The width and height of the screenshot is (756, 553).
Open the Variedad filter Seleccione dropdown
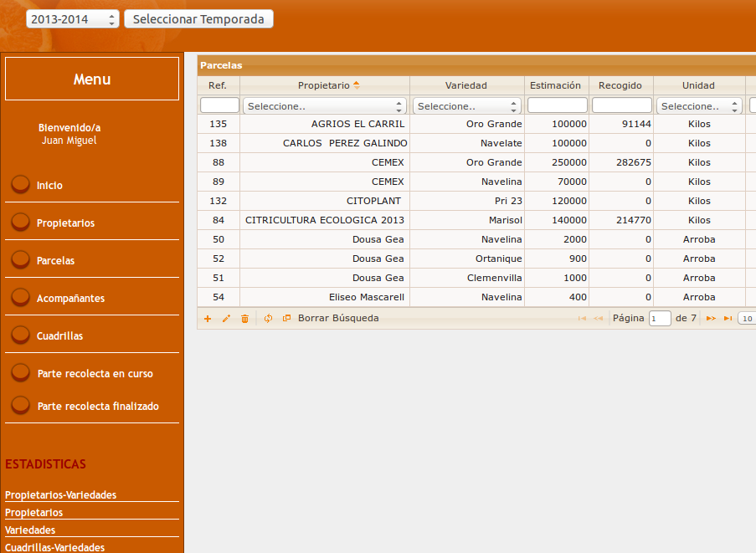point(466,106)
